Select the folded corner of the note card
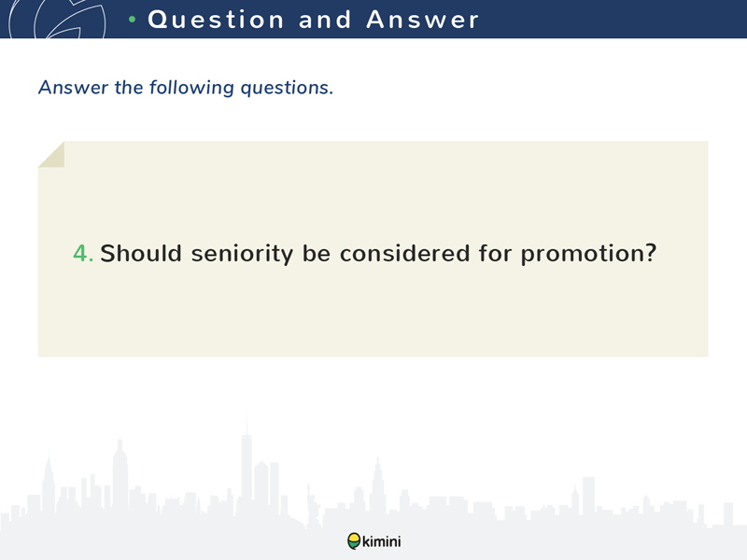 [x=51, y=154]
